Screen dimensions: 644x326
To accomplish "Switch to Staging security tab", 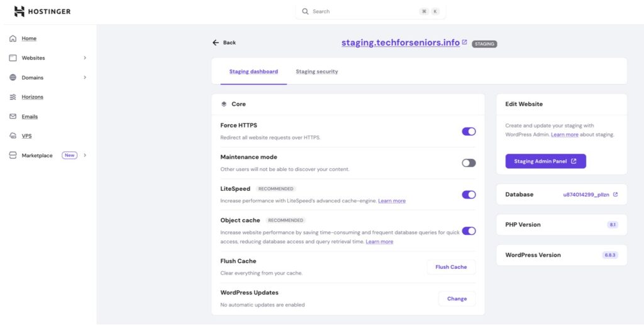I will [316, 72].
